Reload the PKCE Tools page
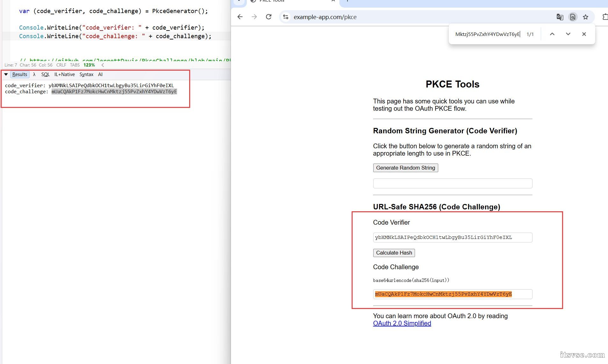The height and width of the screenshot is (364, 608). (x=268, y=17)
